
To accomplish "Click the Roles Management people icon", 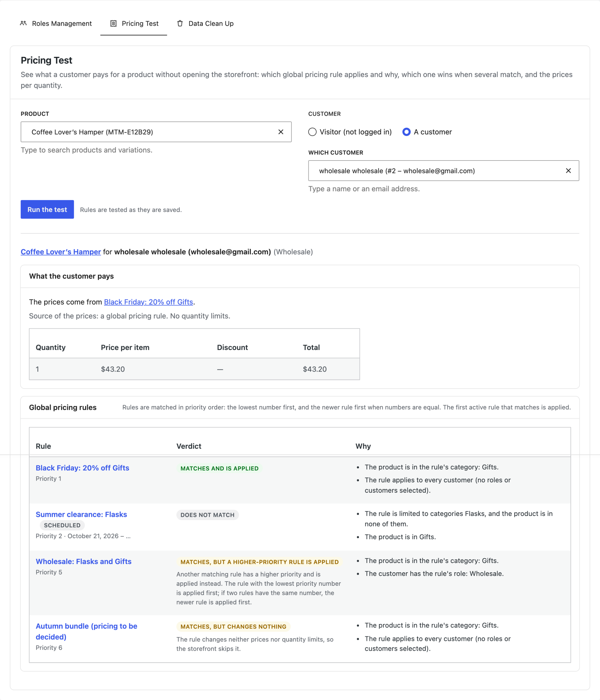I will pyautogui.click(x=23, y=23).
